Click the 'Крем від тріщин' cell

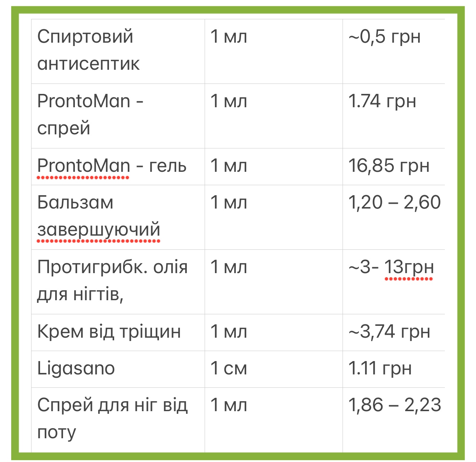[x=118, y=332]
